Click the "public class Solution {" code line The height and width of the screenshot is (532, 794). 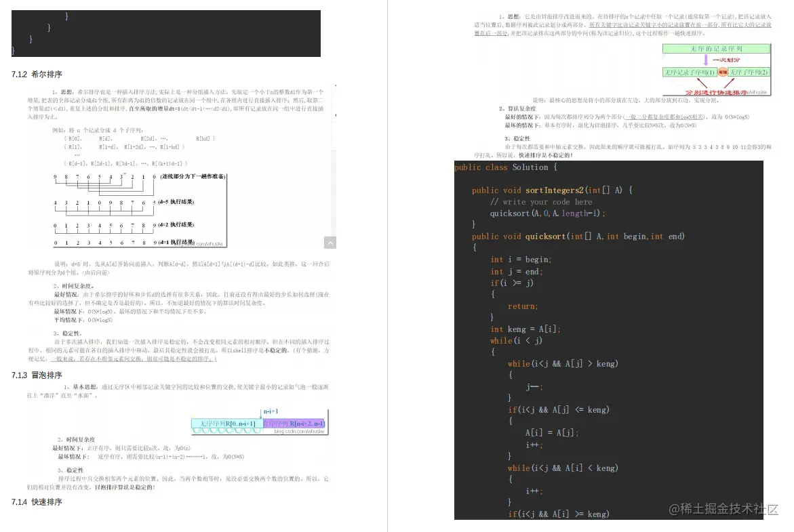[505, 167]
